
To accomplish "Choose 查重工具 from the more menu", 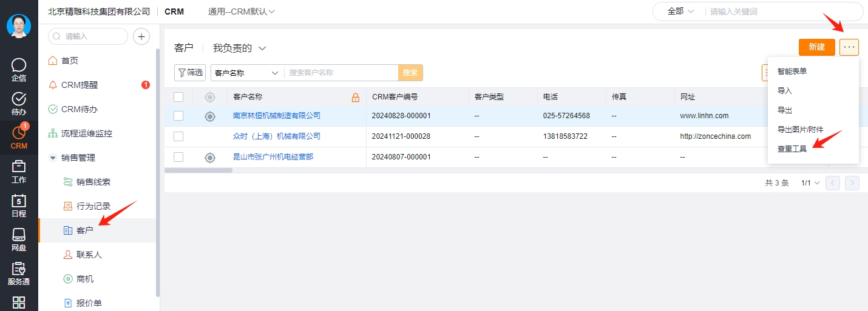I will (792, 149).
